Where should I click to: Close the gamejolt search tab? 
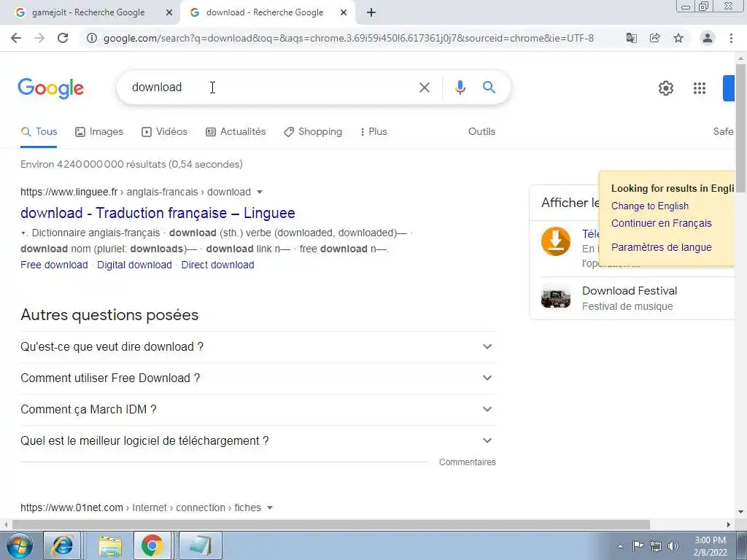click(169, 13)
